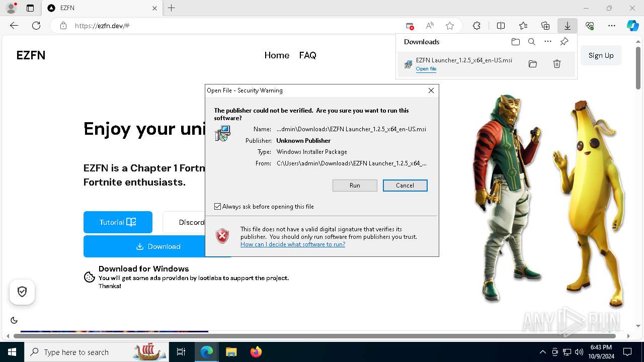Click the EZFN site logo
The image size is (644, 362).
(31, 55)
